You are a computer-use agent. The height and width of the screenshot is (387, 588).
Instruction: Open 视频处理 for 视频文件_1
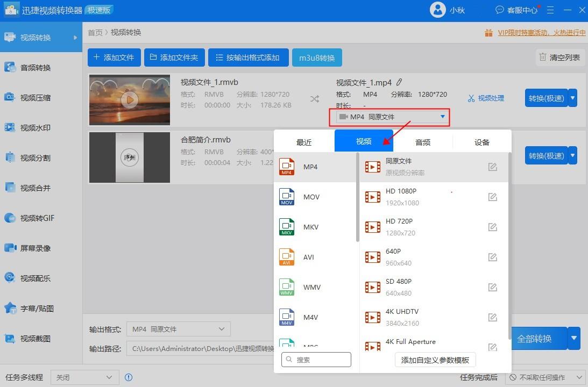[x=485, y=98]
